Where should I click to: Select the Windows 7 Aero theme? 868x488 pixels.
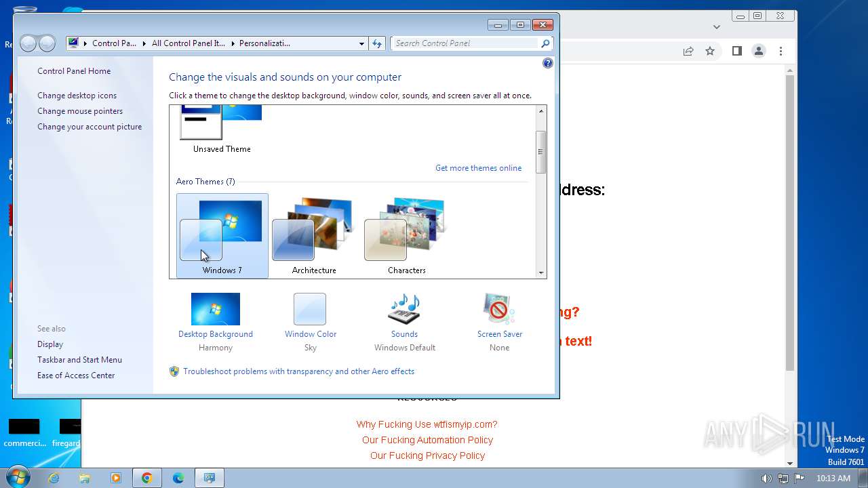tap(222, 236)
